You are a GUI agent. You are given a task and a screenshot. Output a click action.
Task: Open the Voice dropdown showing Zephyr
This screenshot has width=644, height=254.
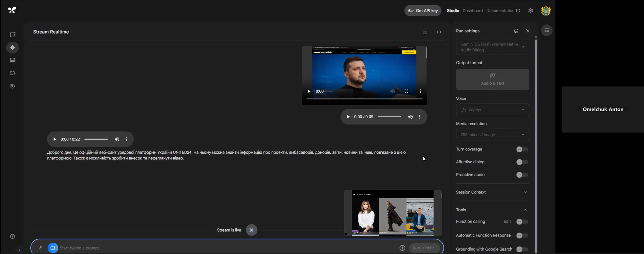click(x=492, y=110)
